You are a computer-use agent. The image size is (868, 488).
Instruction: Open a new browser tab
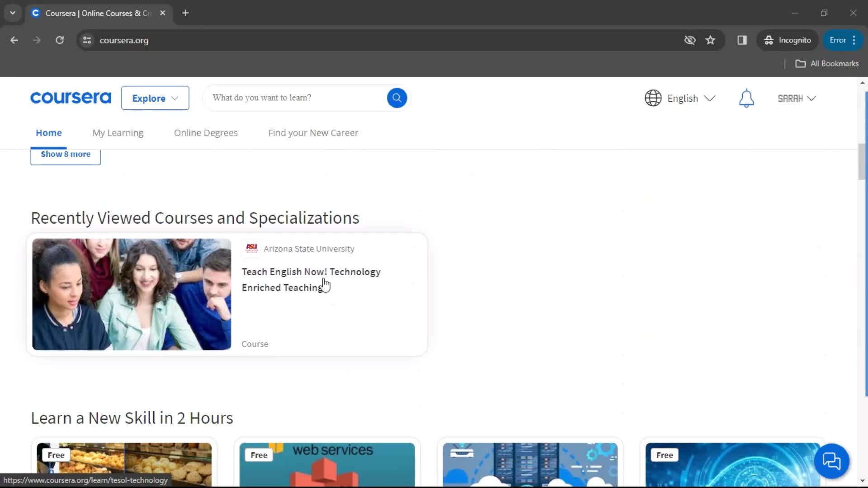(185, 13)
